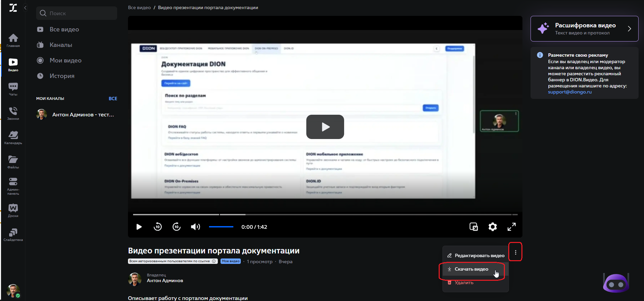Mute the video with speaker icon

point(195,227)
